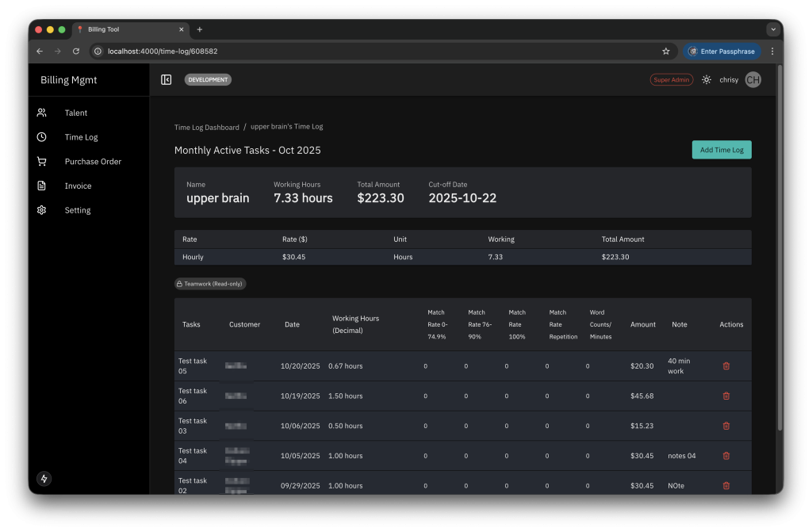Click the browser address bar URL
This screenshot has width=812, height=532.
click(317, 51)
